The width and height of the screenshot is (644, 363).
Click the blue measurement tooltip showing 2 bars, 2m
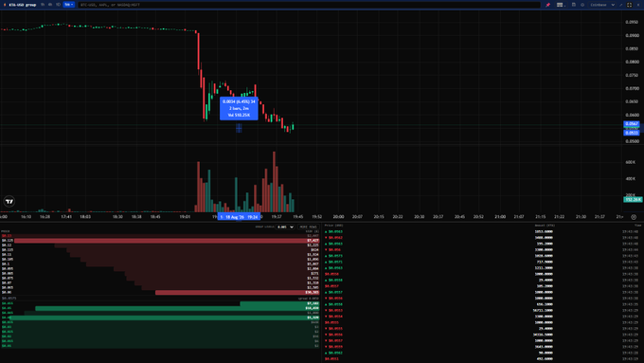coord(239,109)
